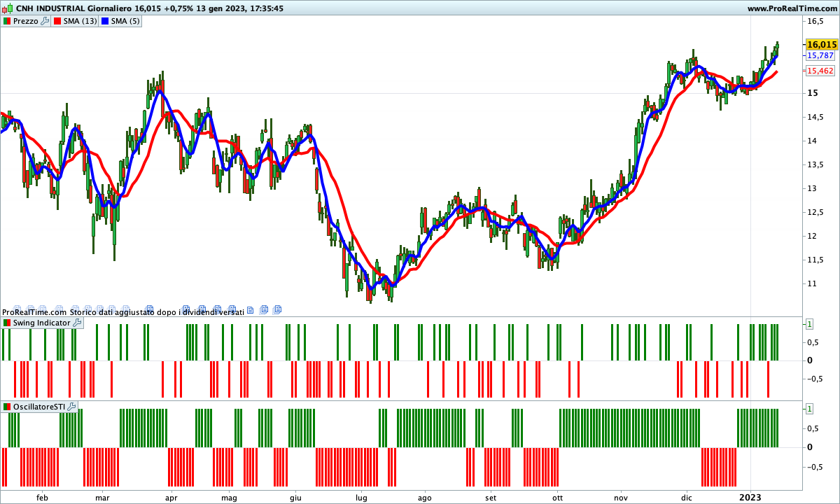Click the nov label on time axis
The width and height of the screenshot is (840, 504).
pyautogui.click(x=621, y=497)
